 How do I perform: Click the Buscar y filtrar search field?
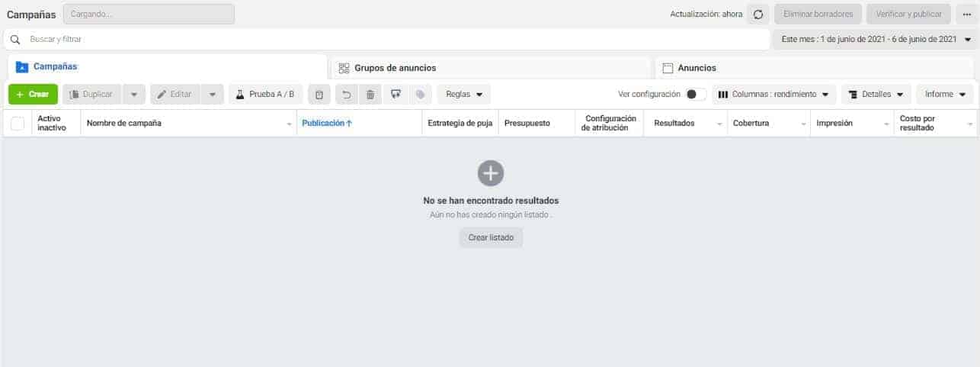click(x=386, y=39)
